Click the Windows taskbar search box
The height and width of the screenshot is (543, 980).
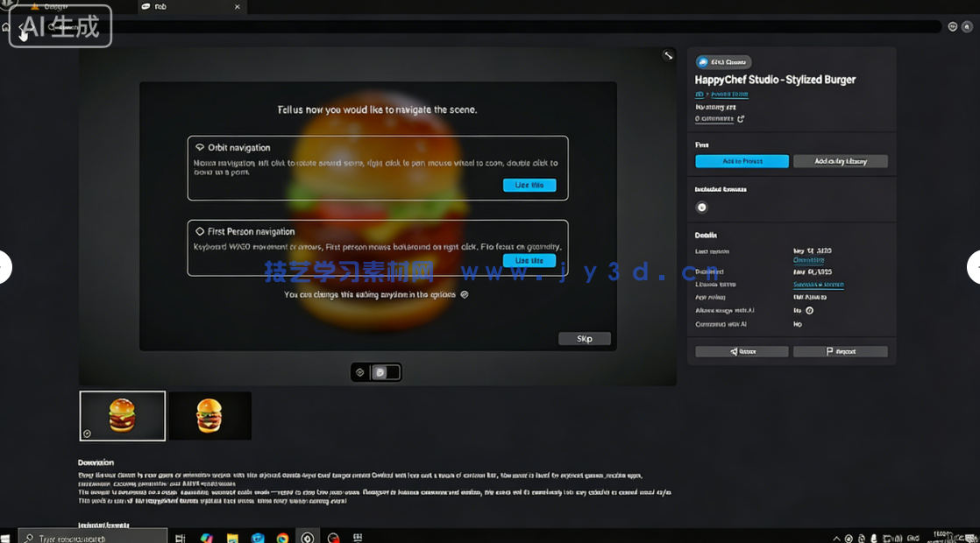click(92, 538)
